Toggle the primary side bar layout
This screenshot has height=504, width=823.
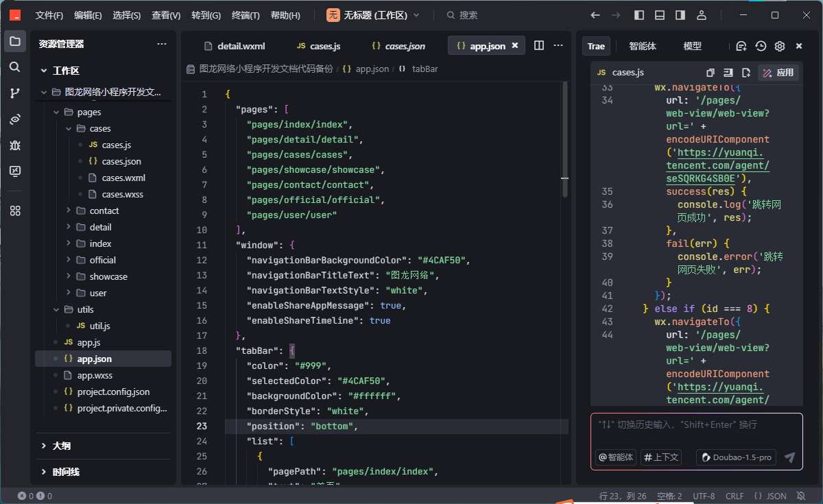(x=639, y=15)
